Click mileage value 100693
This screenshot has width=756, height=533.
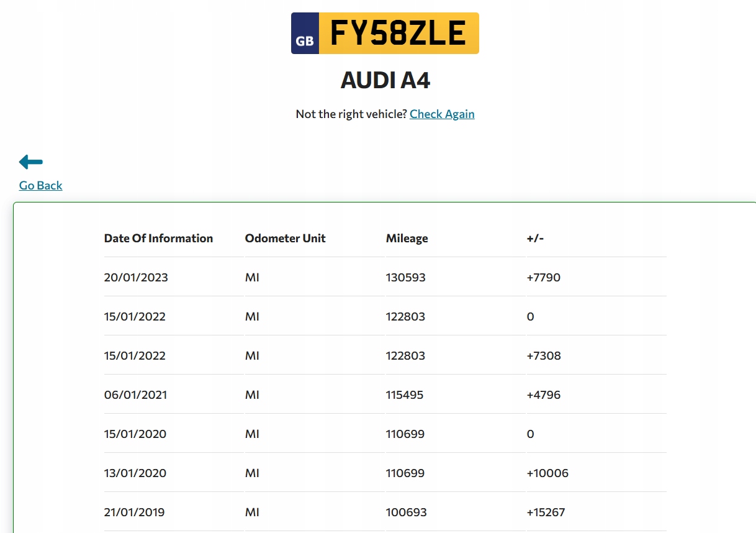point(407,512)
